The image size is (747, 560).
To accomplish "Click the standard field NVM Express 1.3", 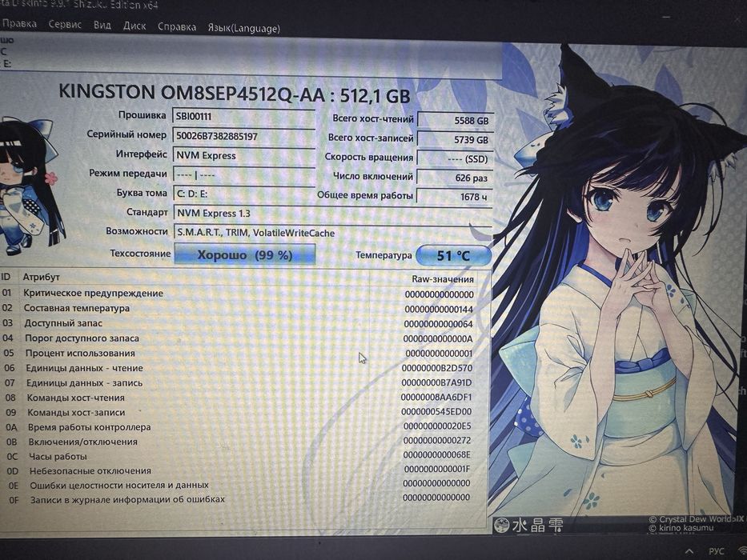I will point(333,214).
